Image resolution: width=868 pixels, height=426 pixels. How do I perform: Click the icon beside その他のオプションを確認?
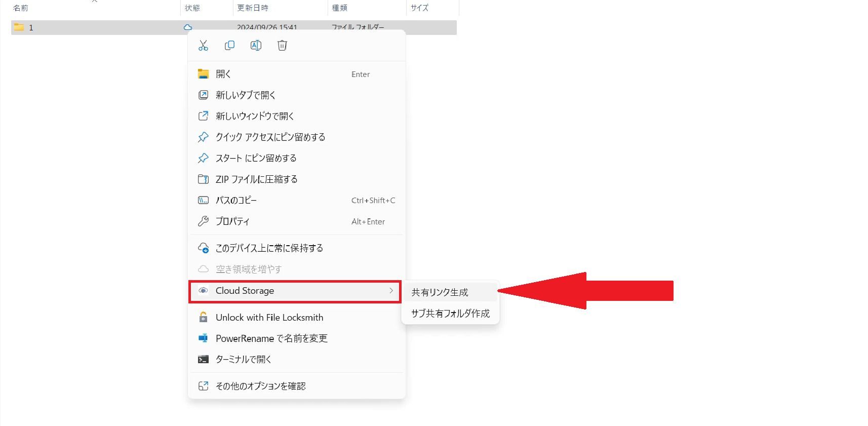203,386
